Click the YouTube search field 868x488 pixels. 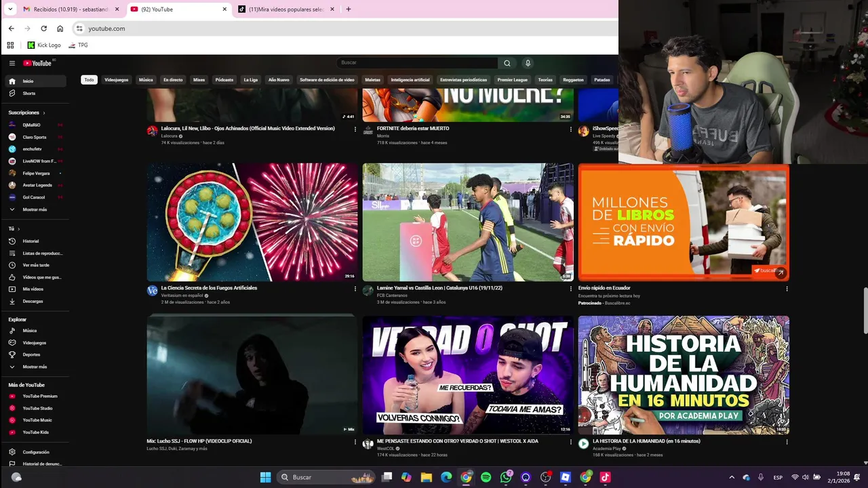pyautogui.click(x=417, y=63)
